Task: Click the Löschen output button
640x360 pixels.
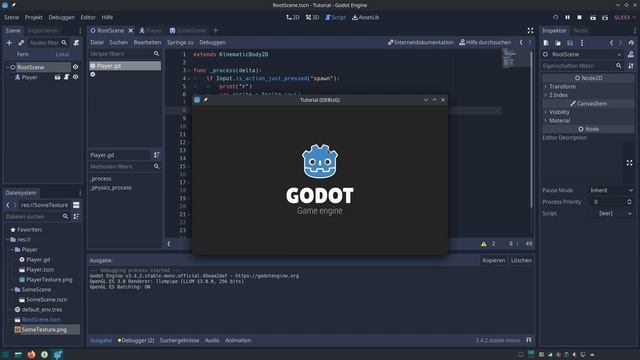Action: coord(521,260)
